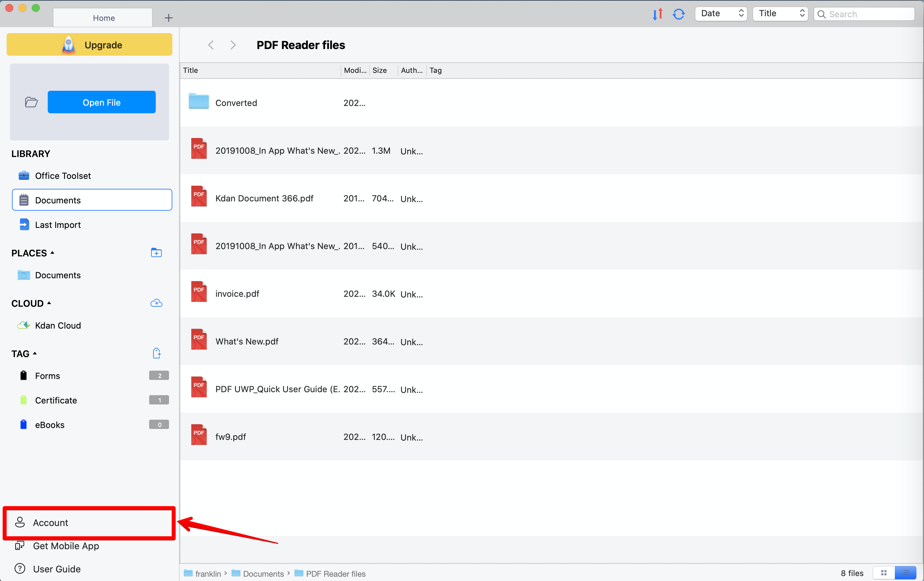Select Office Toolset in Library
Screen dimensions: 924x581
pos(63,176)
